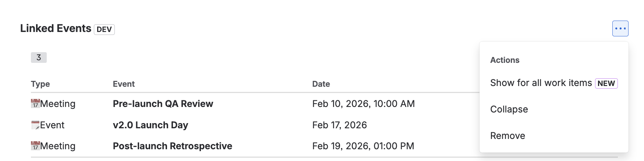Open the v2.0 Launch Day event

pyautogui.click(x=150, y=125)
